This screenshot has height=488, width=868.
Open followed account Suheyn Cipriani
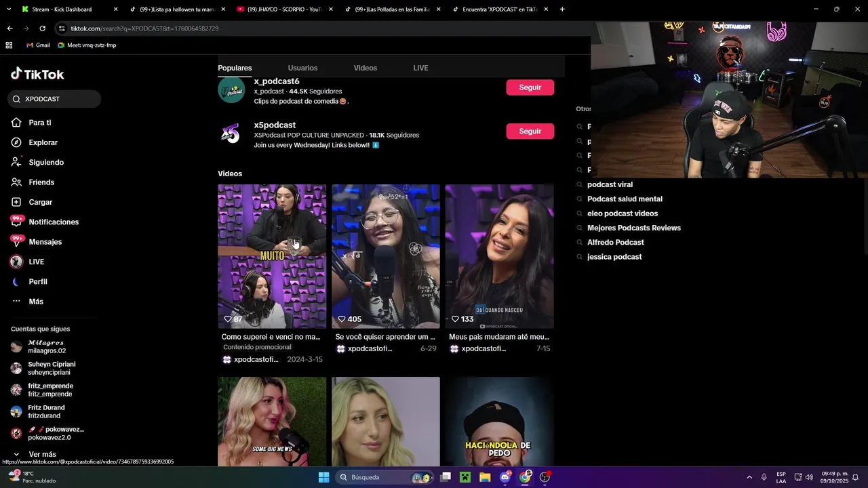[x=43, y=369]
